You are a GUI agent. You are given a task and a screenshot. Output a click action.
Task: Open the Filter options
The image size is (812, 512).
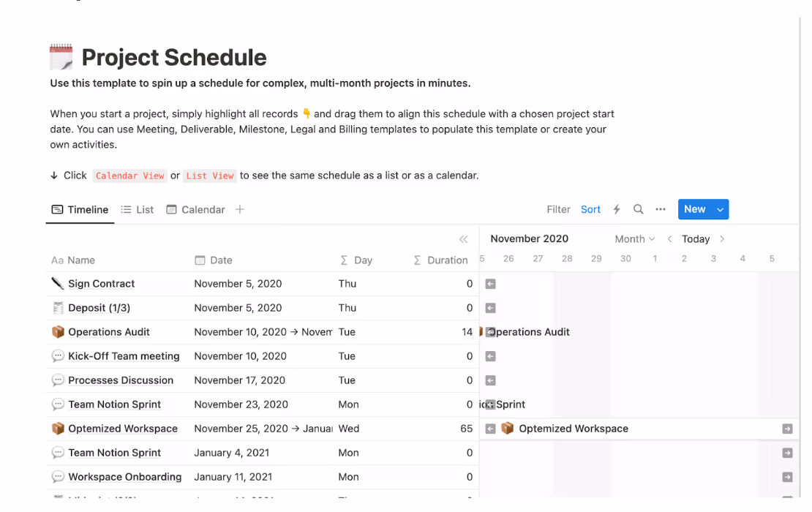[x=558, y=209]
